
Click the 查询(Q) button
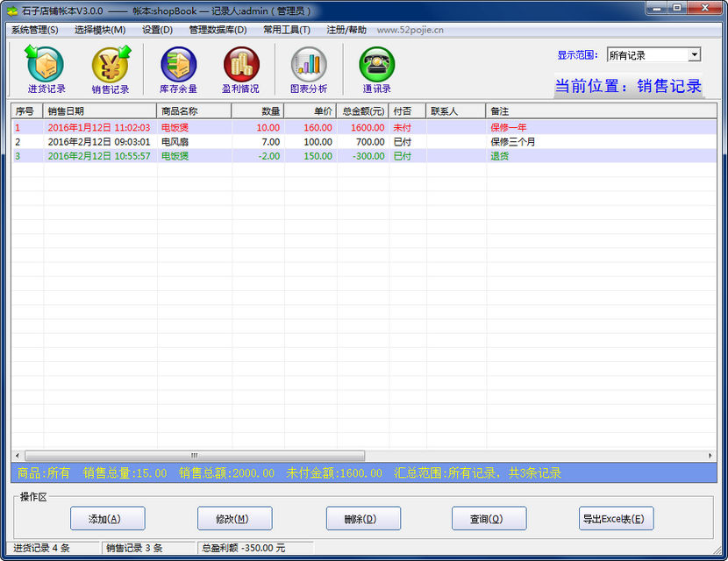point(489,518)
